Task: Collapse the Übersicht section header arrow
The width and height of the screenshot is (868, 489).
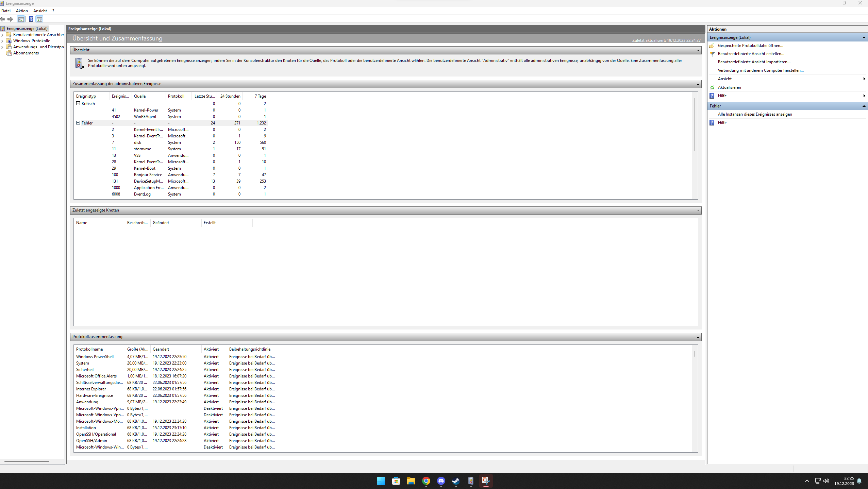Action: 698,50
